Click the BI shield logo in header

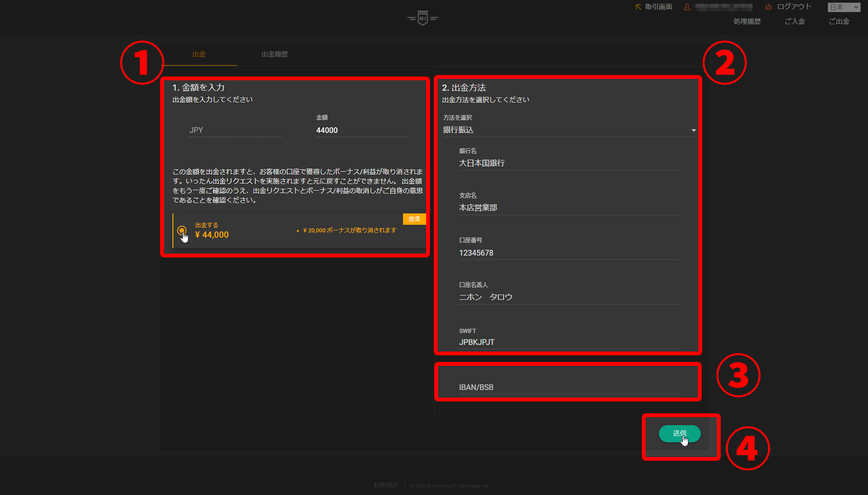(422, 18)
